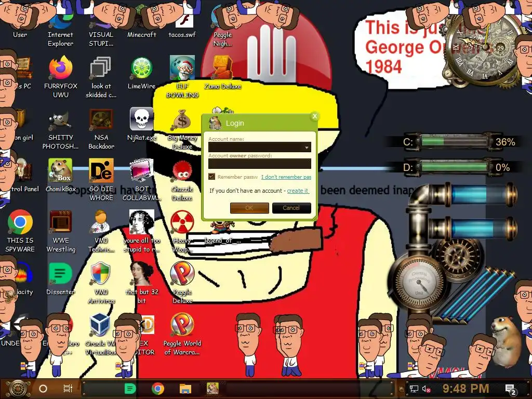Click the create it account link

[x=298, y=191]
